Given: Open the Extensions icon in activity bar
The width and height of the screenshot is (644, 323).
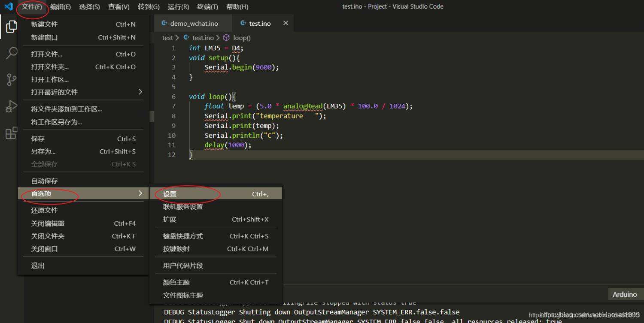Looking at the screenshot, I should 12,133.
